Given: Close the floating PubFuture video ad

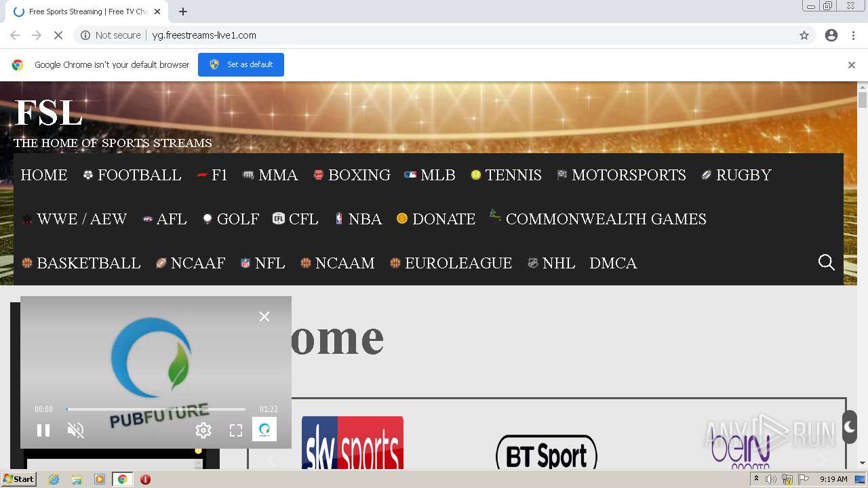Looking at the screenshot, I should [264, 317].
